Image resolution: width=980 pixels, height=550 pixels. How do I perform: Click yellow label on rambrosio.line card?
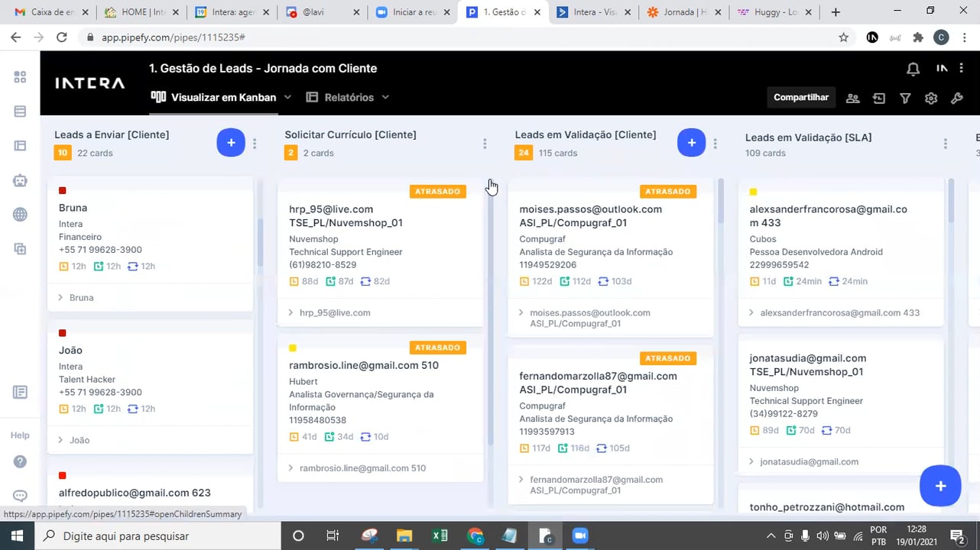coord(293,348)
